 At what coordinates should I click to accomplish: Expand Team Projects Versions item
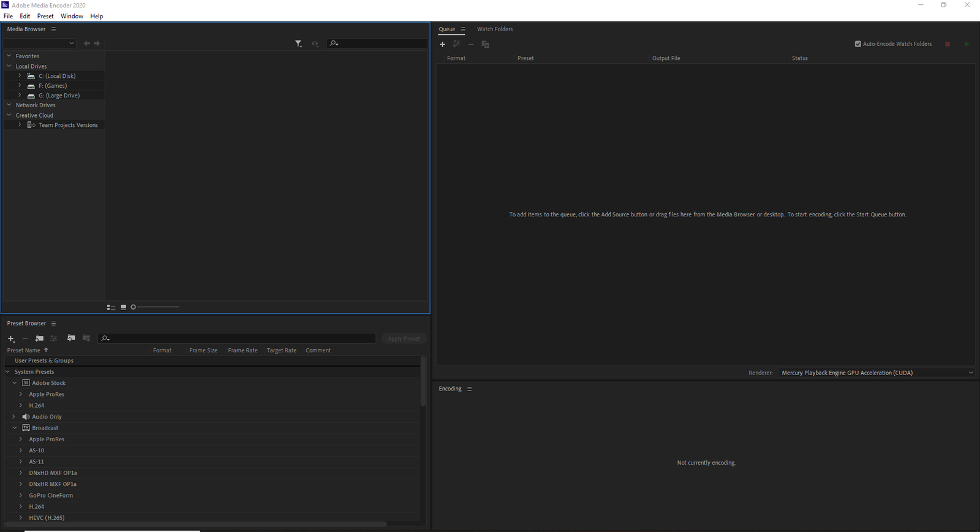pos(20,125)
